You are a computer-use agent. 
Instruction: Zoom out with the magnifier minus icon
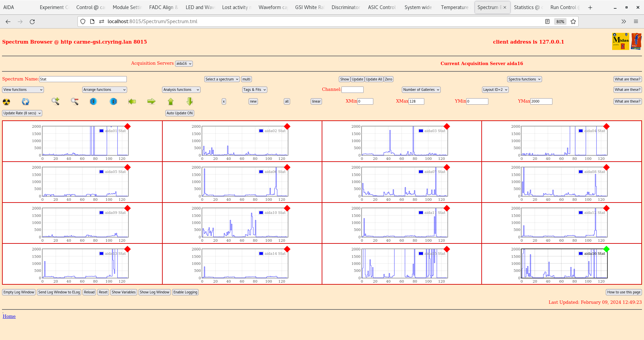coord(74,101)
